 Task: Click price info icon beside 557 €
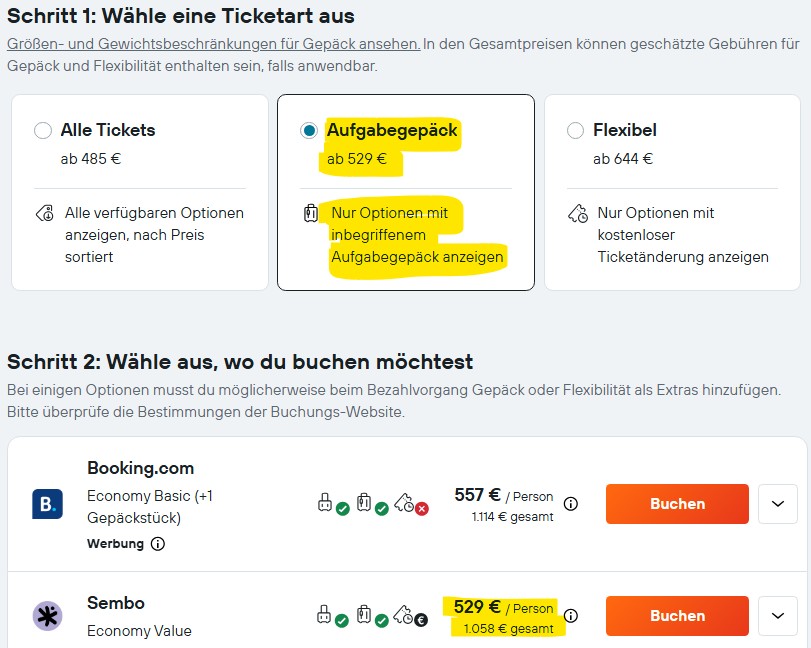(571, 504)
